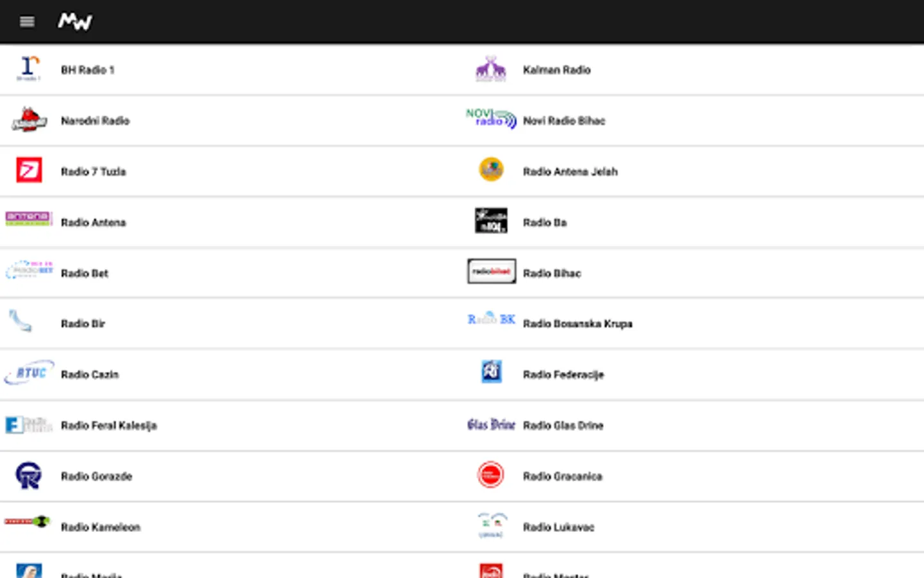Image resolution: width=924 pixels, height=578 pixels.
Task: Click the Radio Federacije blue logo
Action: 492,371
